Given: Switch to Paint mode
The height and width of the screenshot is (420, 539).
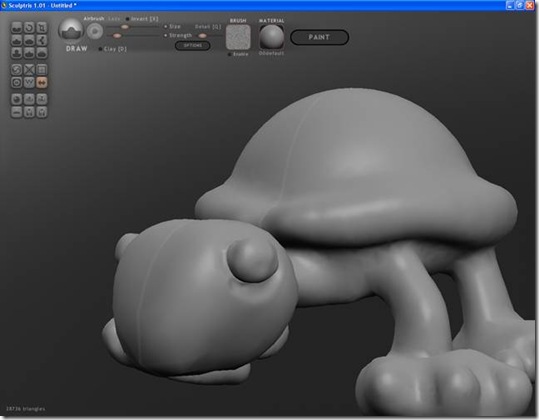Looking at the screenshot, I should click(319, 37).
